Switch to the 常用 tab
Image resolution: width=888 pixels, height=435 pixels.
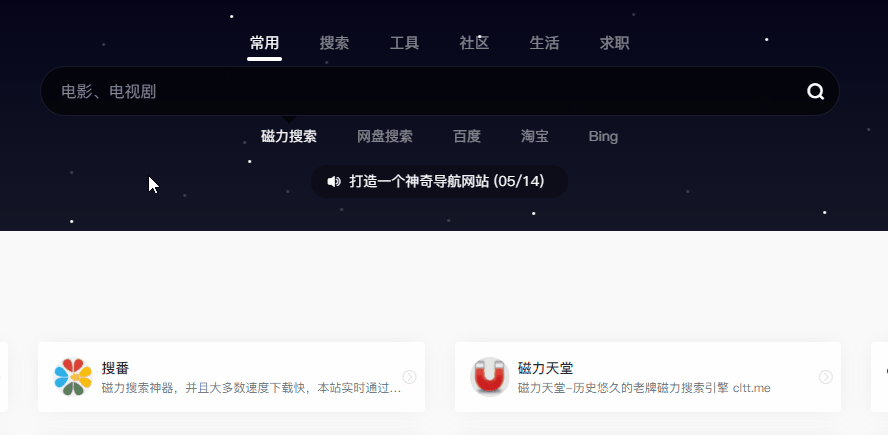pos(264,43)
